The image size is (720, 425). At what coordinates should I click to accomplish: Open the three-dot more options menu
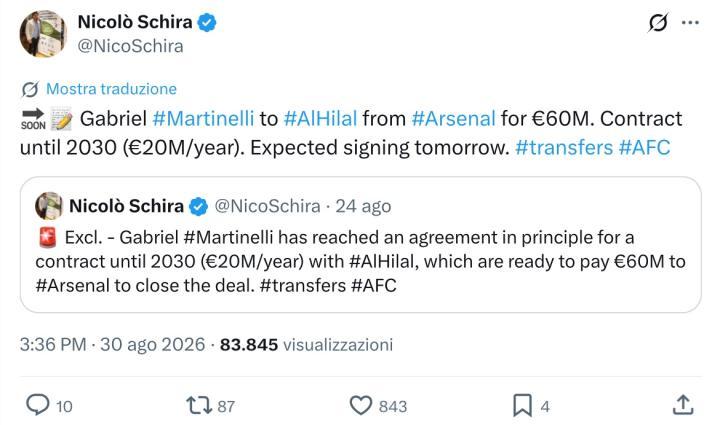[x=691, y=22]
